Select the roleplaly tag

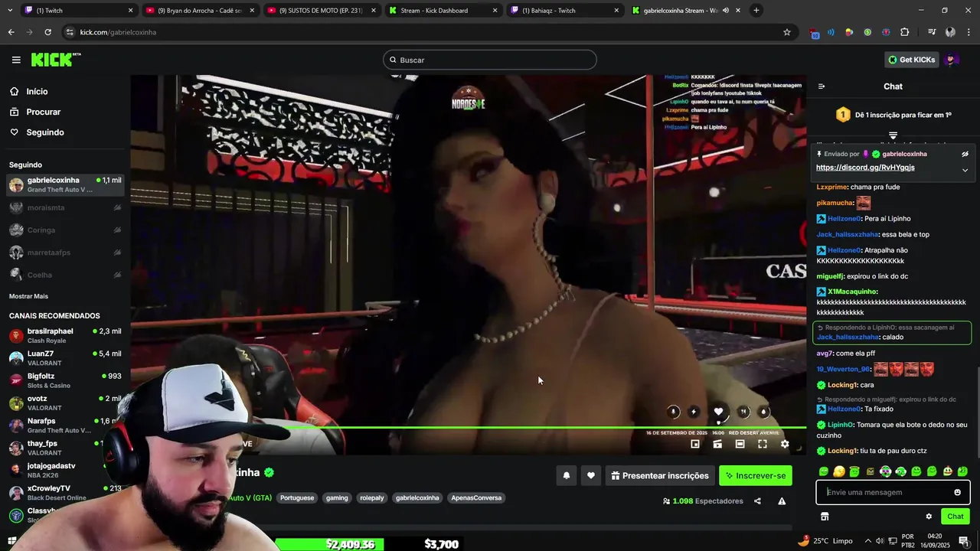coord(372,497)
